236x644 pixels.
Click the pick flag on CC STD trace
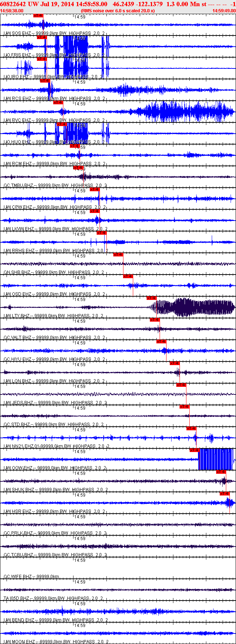coord(185,407)
